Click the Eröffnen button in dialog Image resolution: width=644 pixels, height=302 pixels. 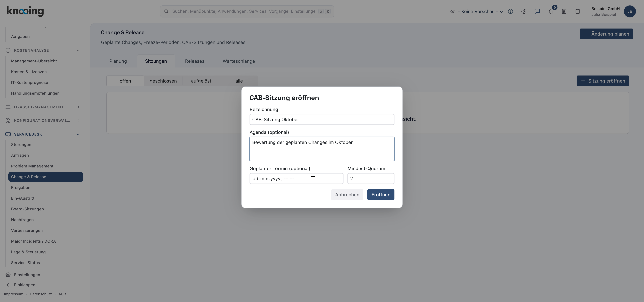(x=381, y=194)
